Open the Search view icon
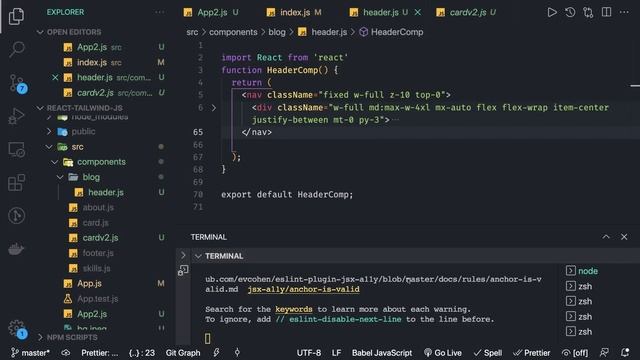640x360 pixels. (16, 49)
